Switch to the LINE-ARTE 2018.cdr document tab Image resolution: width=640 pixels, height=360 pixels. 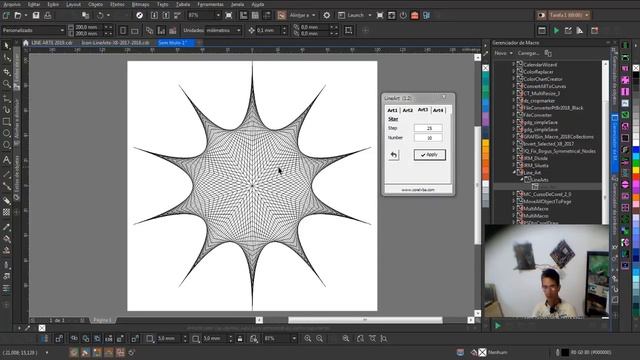[52, 43]
